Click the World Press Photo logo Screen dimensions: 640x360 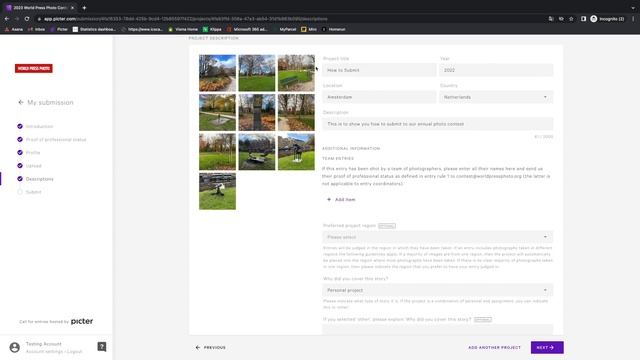click(x=34, y=68)
